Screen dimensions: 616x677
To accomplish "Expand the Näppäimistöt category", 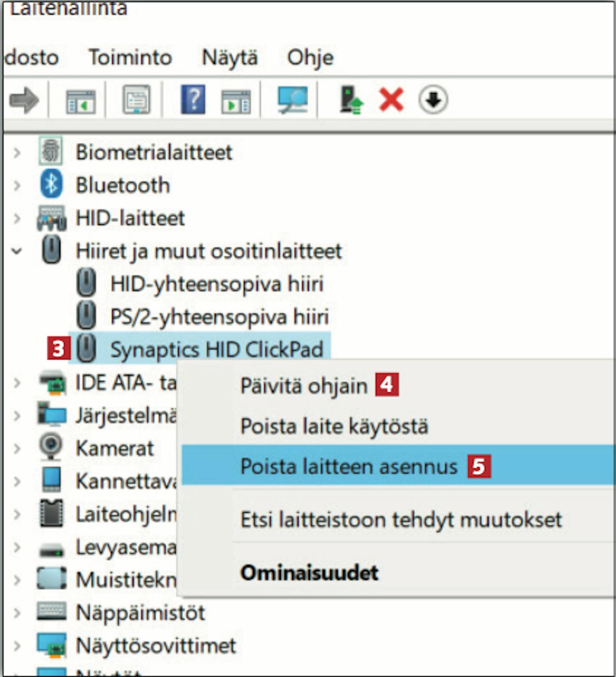I will pyautogui.click(x=17, y=613).
